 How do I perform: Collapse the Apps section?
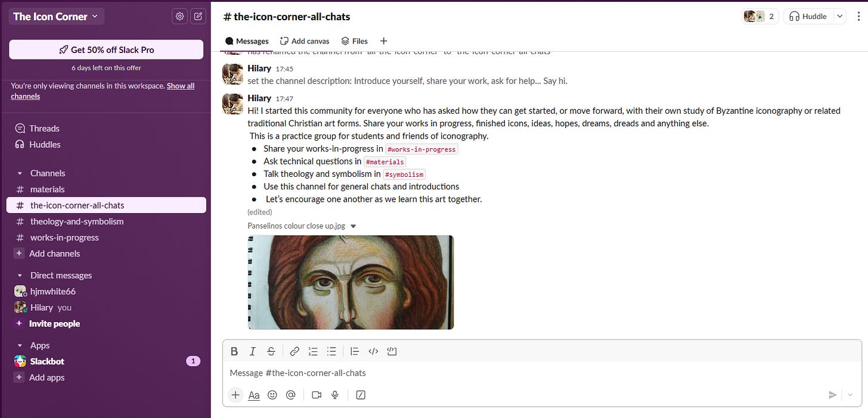pos(20,345)
